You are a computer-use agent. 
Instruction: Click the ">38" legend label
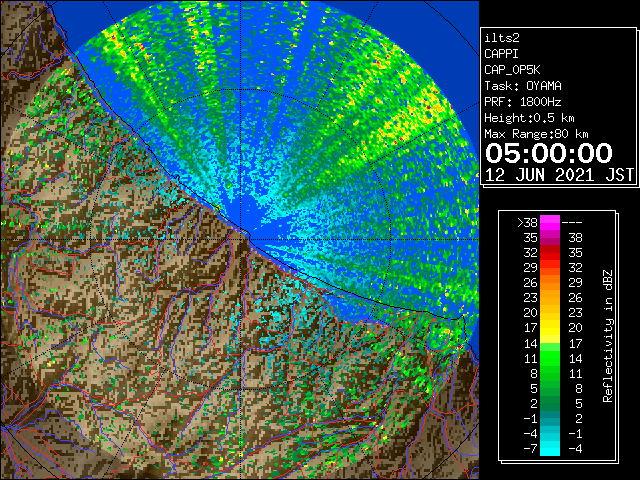tap(527, 222)
